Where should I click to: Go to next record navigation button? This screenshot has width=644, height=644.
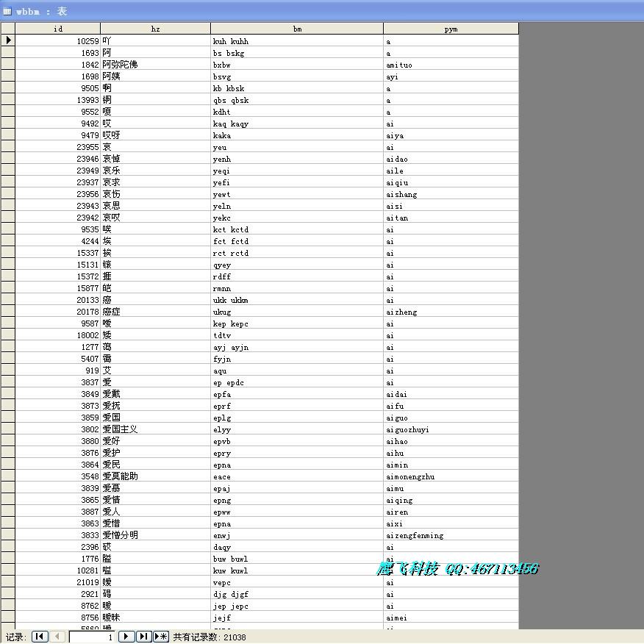click(x=126, y=637)
